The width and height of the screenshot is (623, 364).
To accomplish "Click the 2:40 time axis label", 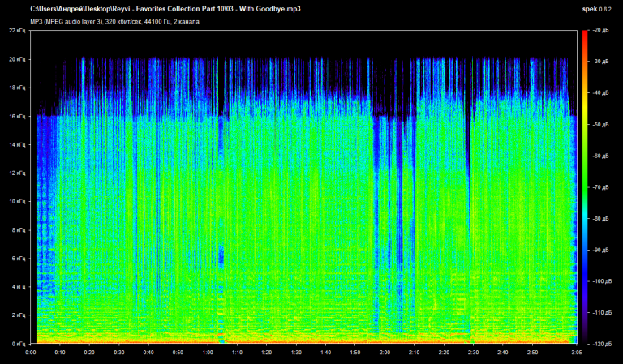I will 503,353.
